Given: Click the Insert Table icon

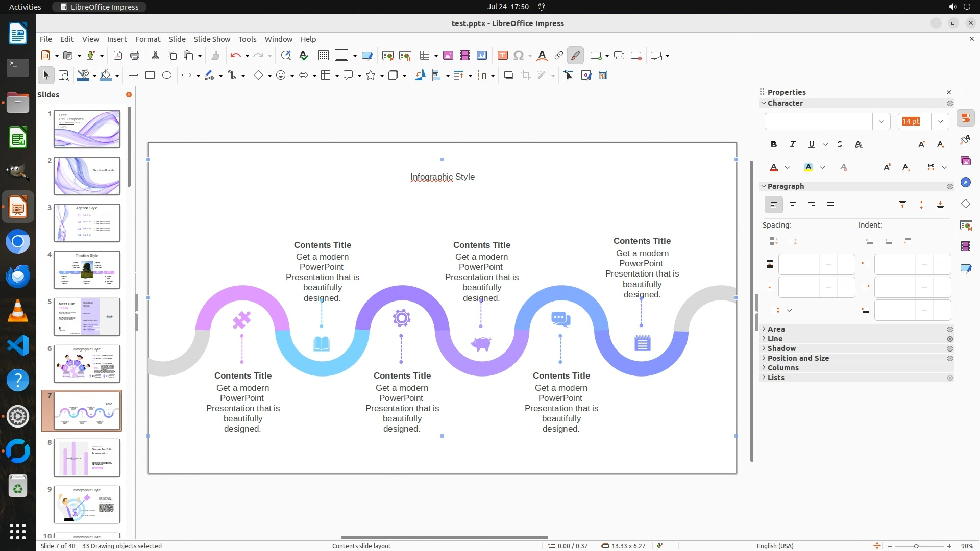Looking at the screenshot, I should 424,56.
